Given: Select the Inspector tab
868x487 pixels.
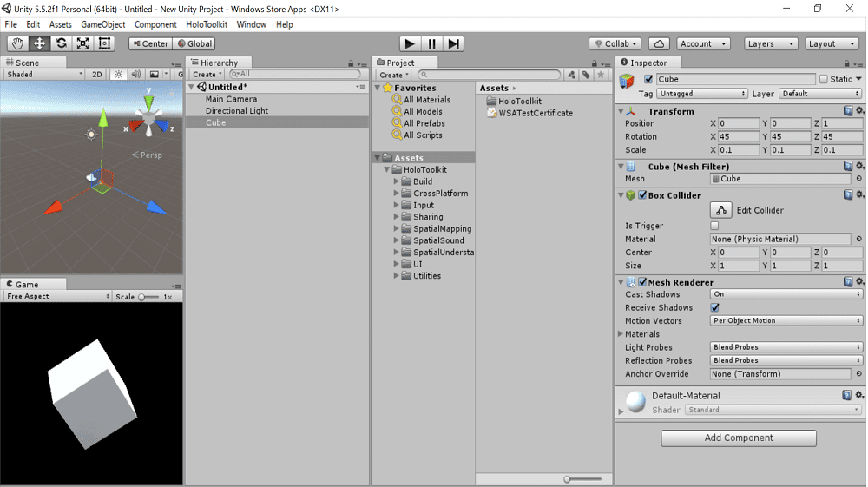Looking at the screenshot, I should point(649,63).
